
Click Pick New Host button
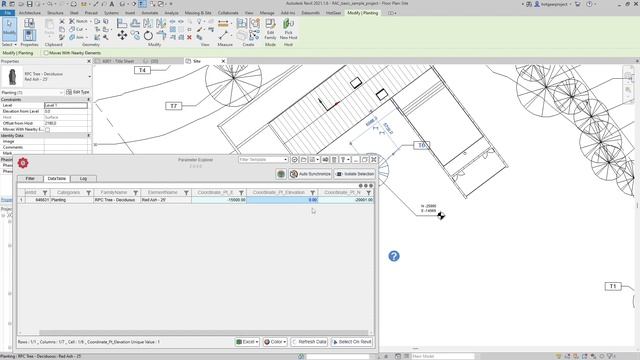tap(288, 29)
